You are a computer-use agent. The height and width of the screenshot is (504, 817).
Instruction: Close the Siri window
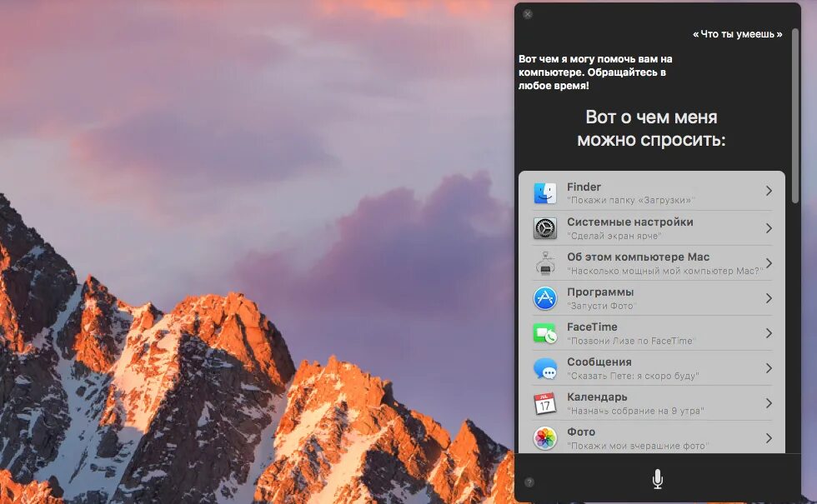point(528,14)
